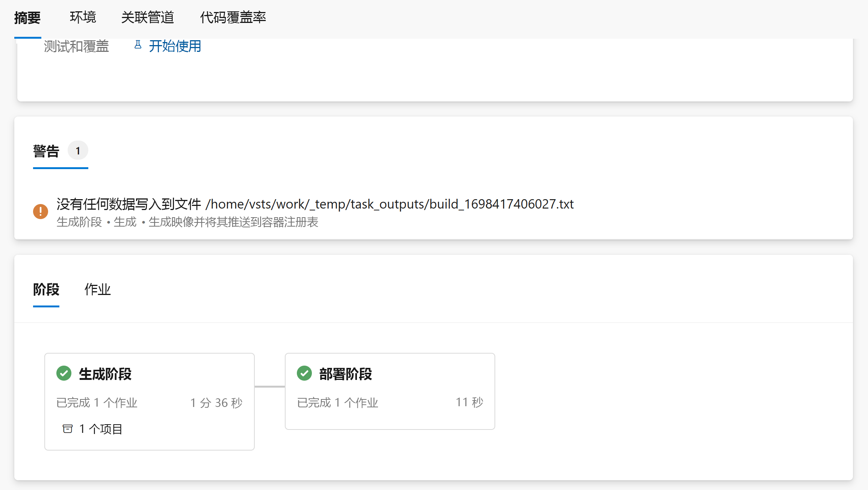Go to the 代码覆盖率 tab
This screenshot has height=490, width=868.
tap(233, 18)
